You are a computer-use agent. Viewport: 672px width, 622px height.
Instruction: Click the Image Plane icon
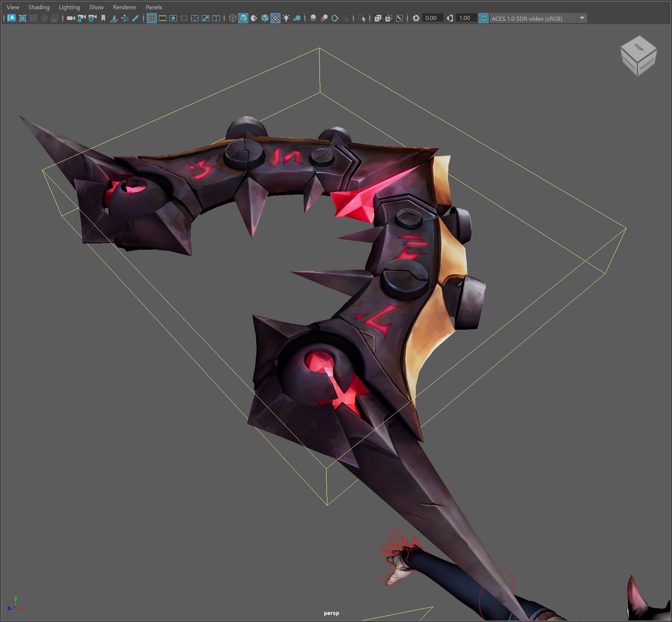(x=114, y=18)
